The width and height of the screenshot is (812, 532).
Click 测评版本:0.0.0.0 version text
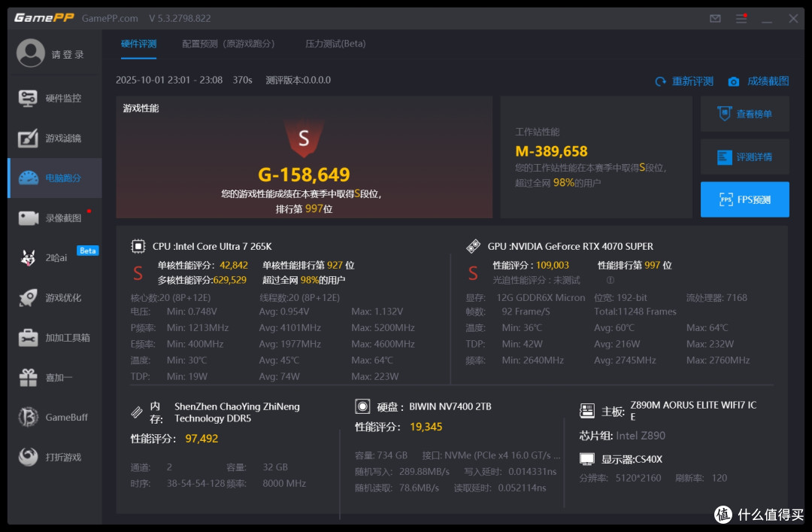click(x=298, y=81)
